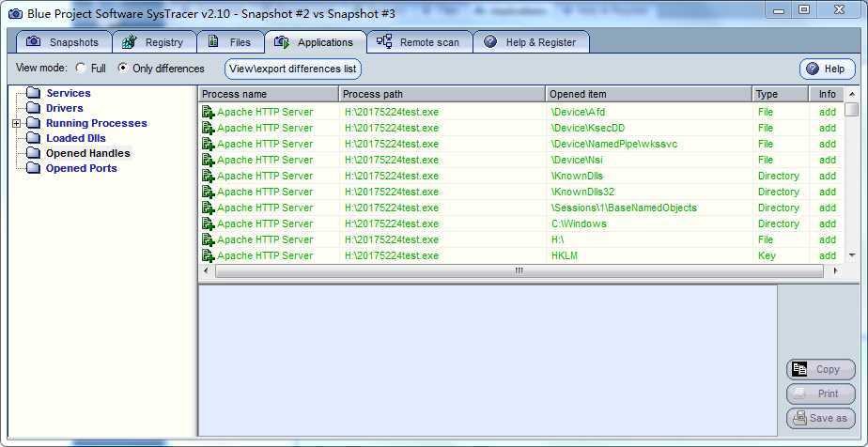Viewport: 868px width, 447px height.
Task: Sort by Info column header
Action: 827,94
